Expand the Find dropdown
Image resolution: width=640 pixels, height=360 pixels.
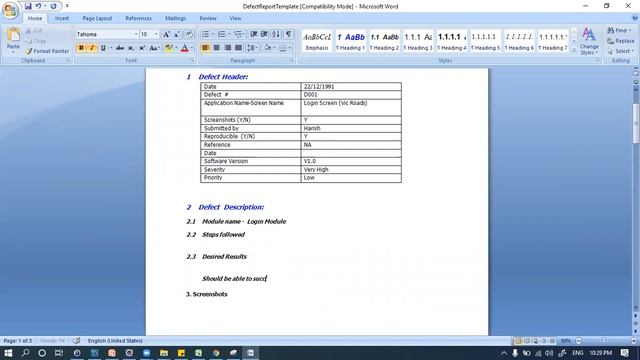629,31
